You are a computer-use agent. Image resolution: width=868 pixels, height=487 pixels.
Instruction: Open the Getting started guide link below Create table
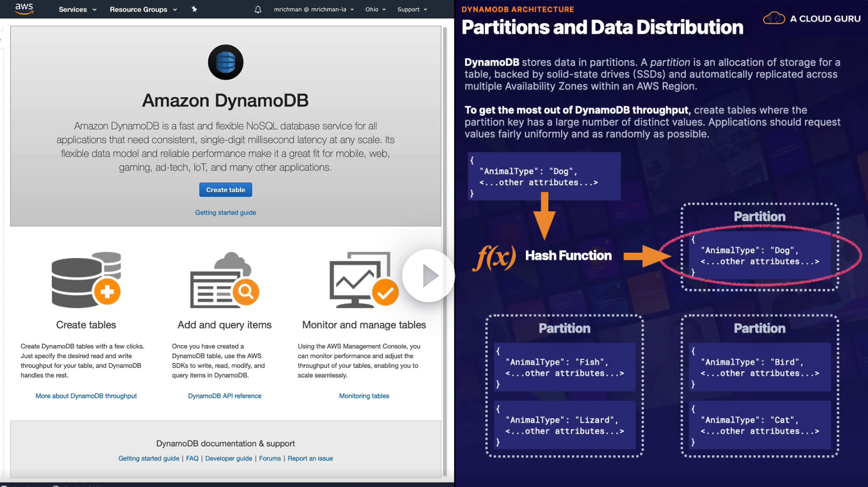coord(226,212)
